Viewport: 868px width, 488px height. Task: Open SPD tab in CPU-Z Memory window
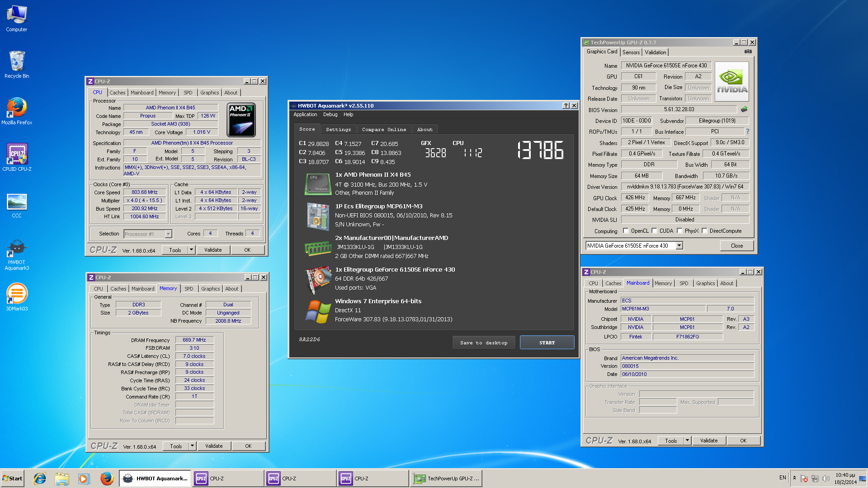189,289
